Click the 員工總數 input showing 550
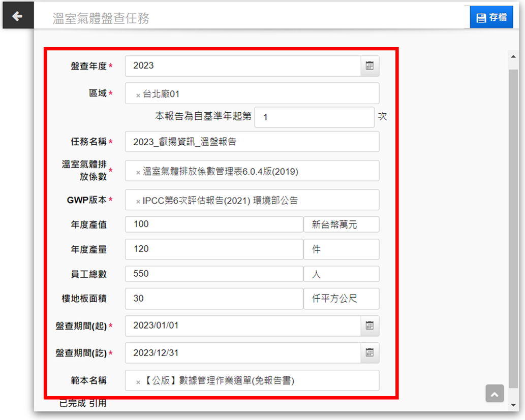This screenshot has height=420, width=525. click(x=213, y=274)
